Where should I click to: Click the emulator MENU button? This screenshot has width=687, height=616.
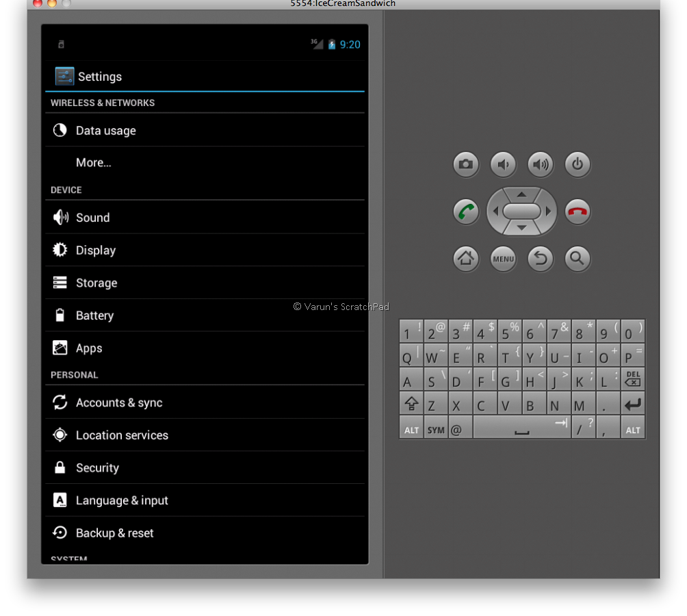(x=503, y=259)
